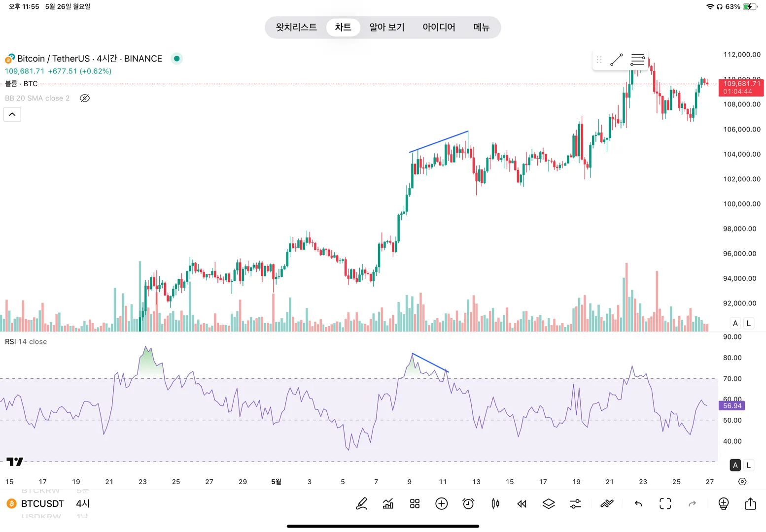This screenshot has height=532, width=766.
Task: Collapse the indicator legend with the chevron
Action: [x=12, y=114]
